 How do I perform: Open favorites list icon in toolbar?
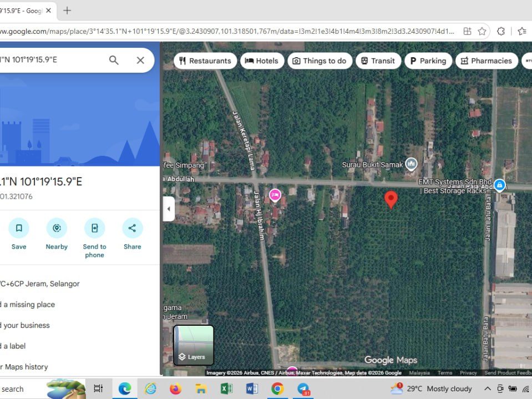coord(522,32)
